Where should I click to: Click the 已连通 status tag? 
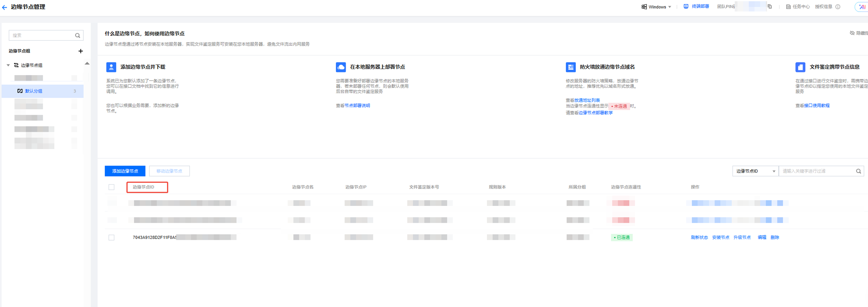click(622, 238)
